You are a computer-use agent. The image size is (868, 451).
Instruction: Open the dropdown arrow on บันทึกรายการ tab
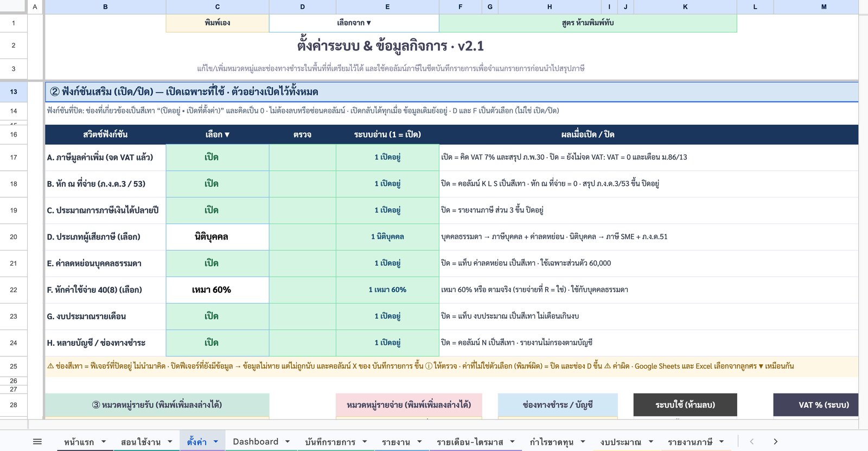(365, 442)
